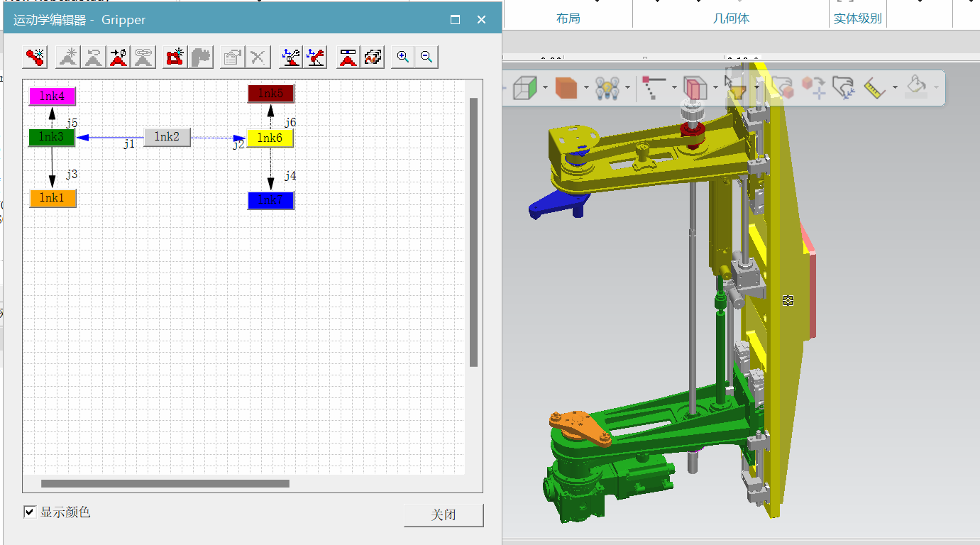Maximize the 运动学编辑器 Gripper window
Image resolution: width=980 pixels, height=545 pixels.
[456, 20]
